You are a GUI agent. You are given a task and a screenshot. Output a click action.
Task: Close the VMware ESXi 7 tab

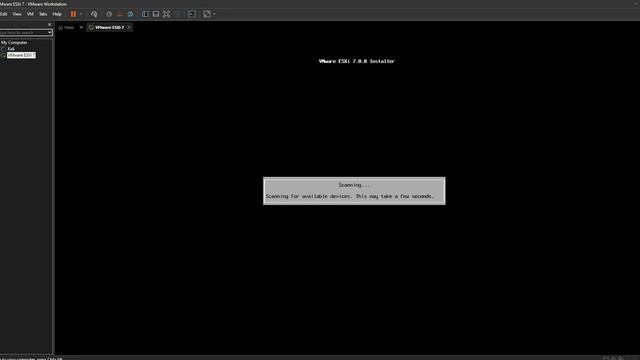pyautogui.click(x=129, y=27)
